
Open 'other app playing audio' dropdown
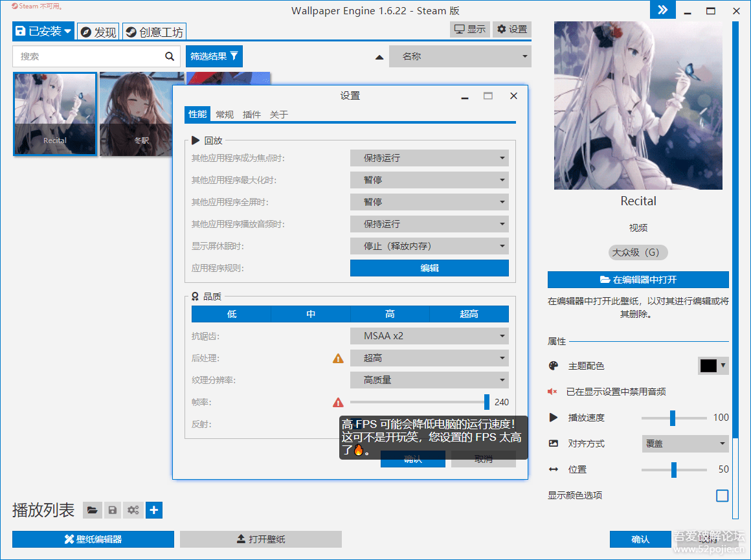coord(429,224)
